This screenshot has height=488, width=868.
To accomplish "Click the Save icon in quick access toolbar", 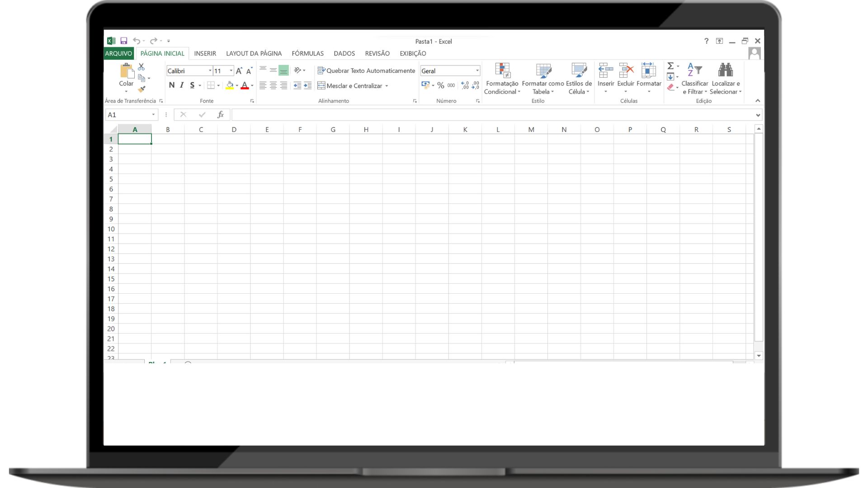I will (x=124, y=41).
